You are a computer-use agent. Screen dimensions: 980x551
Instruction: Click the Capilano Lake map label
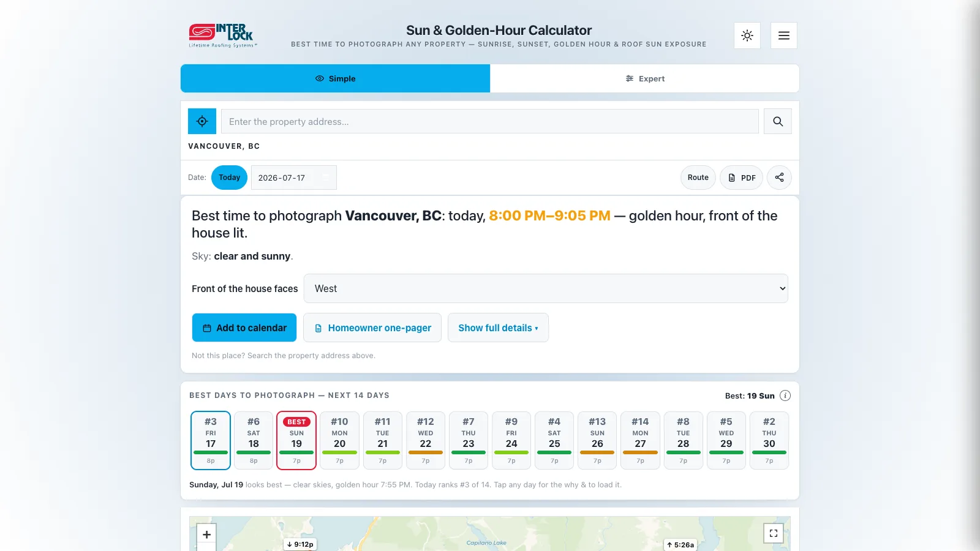tap(486, 543)
